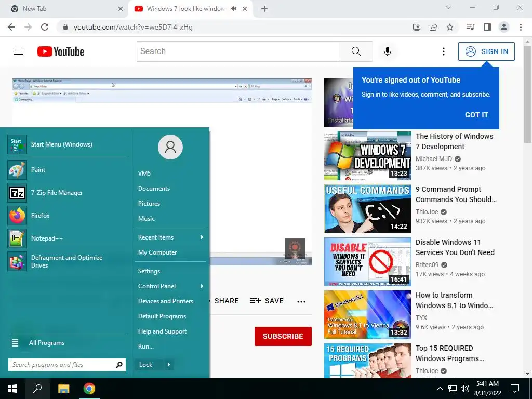
Task: Click SAVE to playlist
Action: click(267, 301)
